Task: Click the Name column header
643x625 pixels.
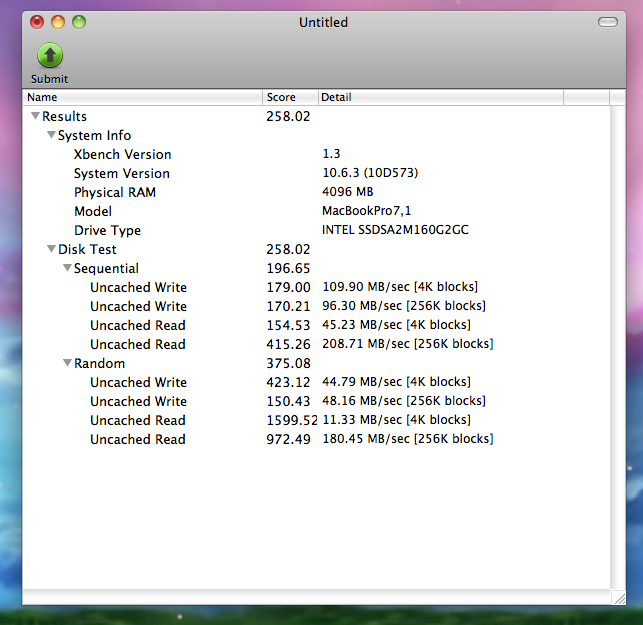Action: [x=142, y=97]
